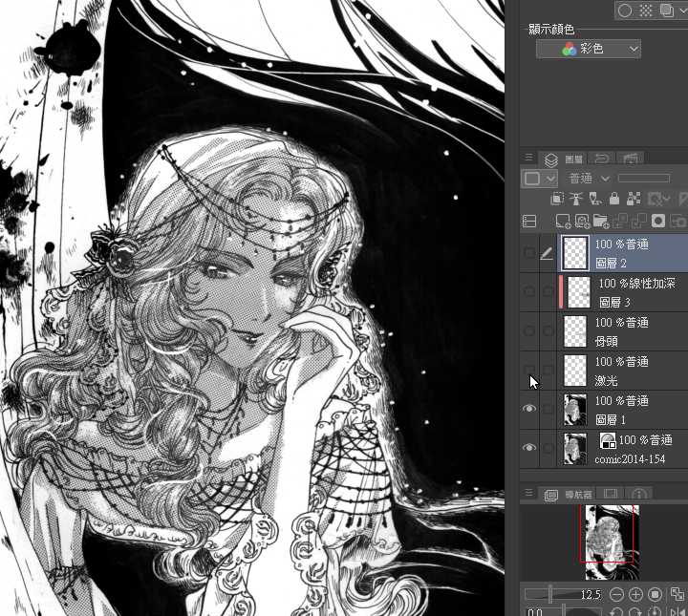Click the pen editing icon on 圖層 2
The image size is (688, 616).
pos(547,253)
